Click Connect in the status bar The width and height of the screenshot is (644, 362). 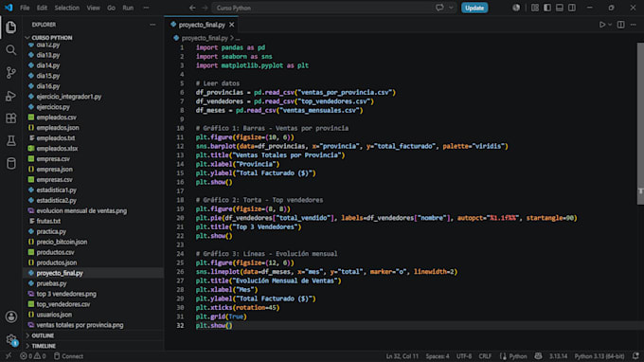[68, 356]
